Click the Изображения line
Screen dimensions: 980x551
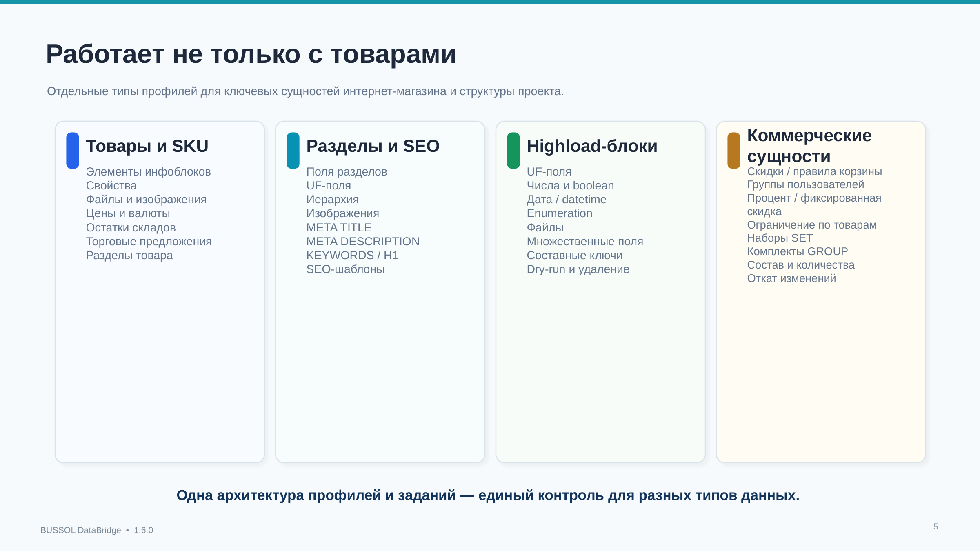click(x=342, y=213)
